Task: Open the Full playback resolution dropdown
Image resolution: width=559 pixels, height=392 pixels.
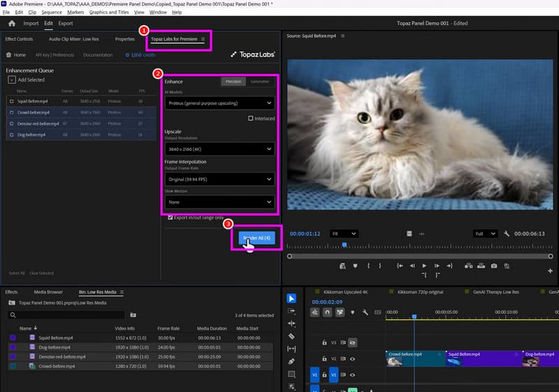Action: (x=485, y=234)
